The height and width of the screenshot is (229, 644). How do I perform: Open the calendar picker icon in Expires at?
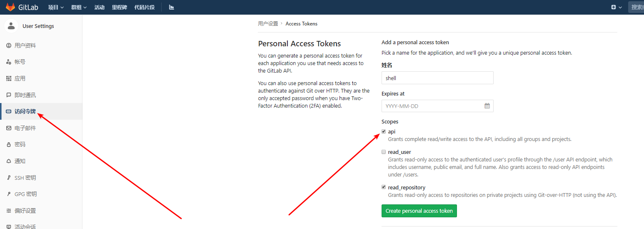[x=487, y=106]
